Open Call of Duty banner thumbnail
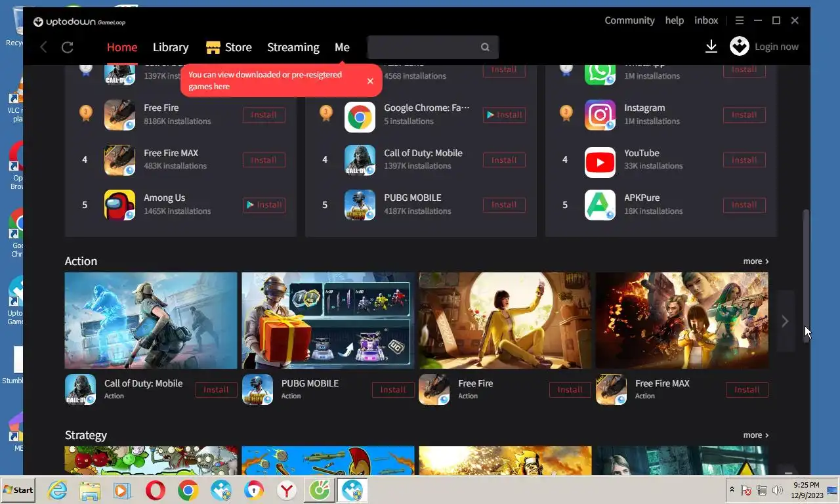Image resolution: width=840 pixels, height=504 pixels. click(x=151, y=321)
